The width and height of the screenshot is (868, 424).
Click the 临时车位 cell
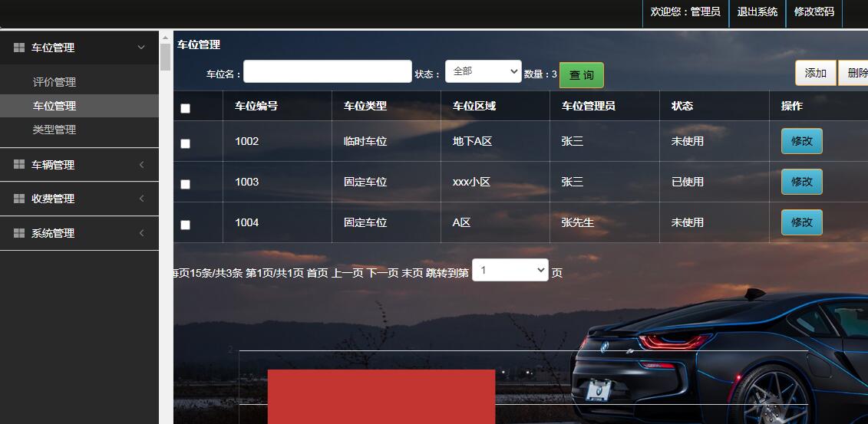365,141
